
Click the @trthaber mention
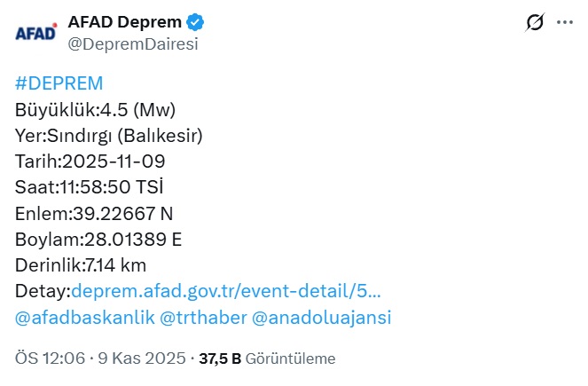tap(202, 317)
